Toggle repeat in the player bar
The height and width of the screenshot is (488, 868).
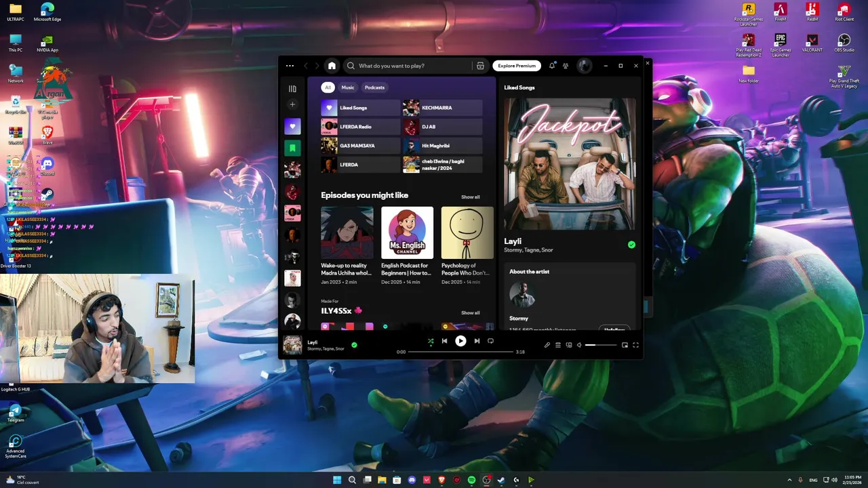coord(490,341)
